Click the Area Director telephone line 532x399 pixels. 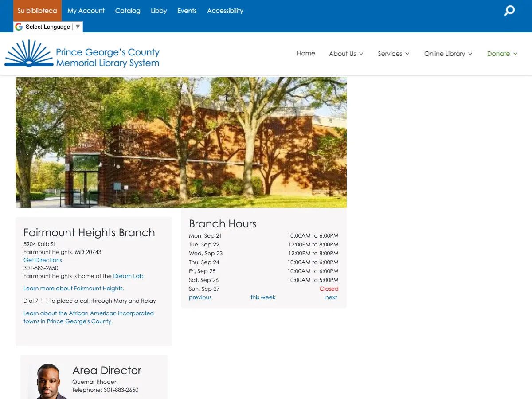pos(106,390)
